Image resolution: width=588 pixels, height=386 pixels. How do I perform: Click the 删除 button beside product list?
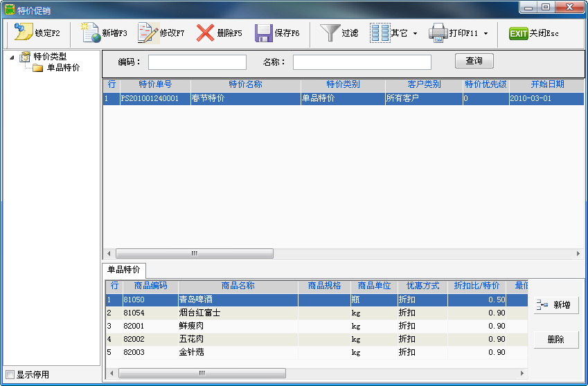click(556, 340)
